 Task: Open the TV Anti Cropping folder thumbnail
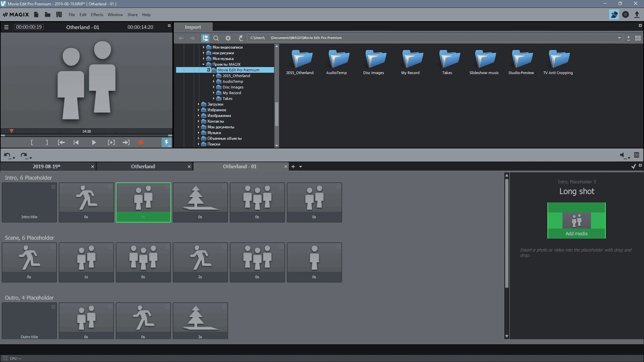point(558,62)
